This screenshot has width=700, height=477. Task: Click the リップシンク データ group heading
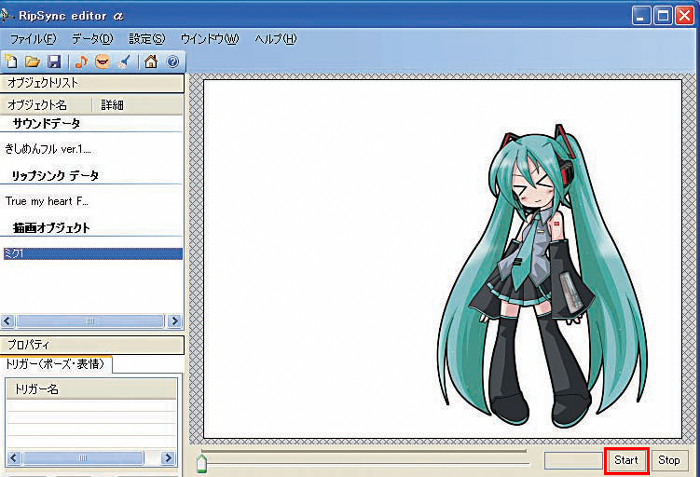click(55, 176)
